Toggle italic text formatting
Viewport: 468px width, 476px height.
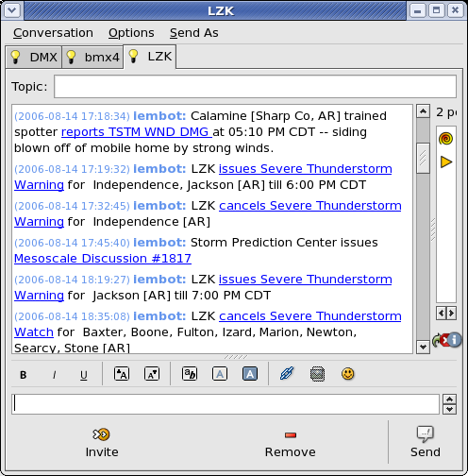[54, 375]
